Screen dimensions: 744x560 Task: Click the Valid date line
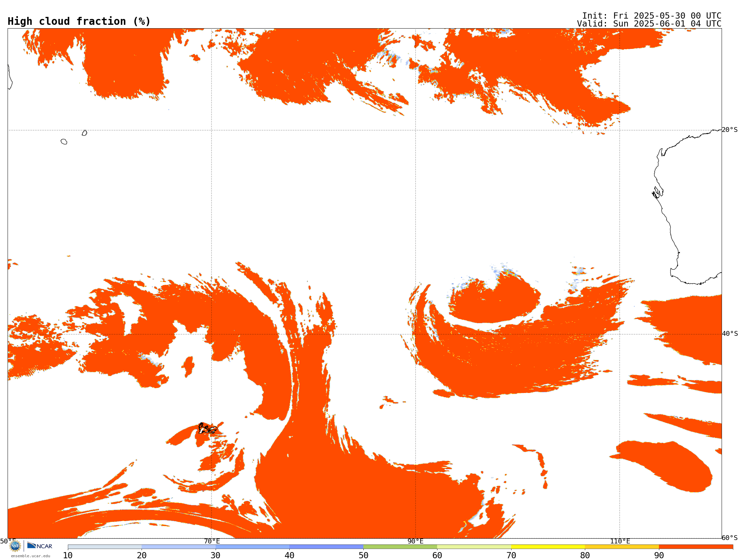(x=649, y=24)
